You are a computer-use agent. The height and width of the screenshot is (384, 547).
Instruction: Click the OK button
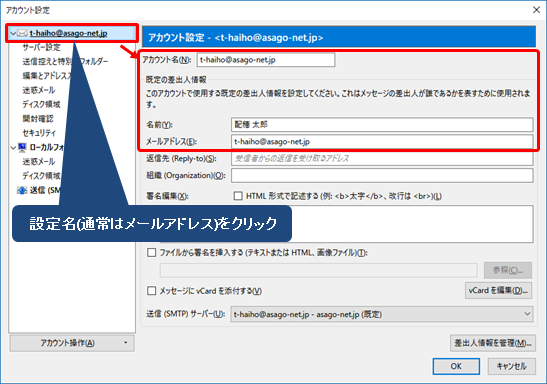456,366
